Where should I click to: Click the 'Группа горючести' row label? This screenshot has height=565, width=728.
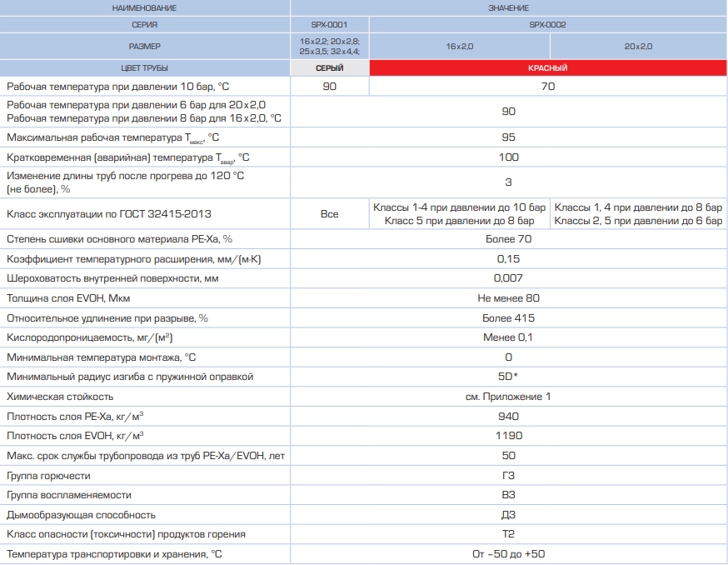coord(48,476)
